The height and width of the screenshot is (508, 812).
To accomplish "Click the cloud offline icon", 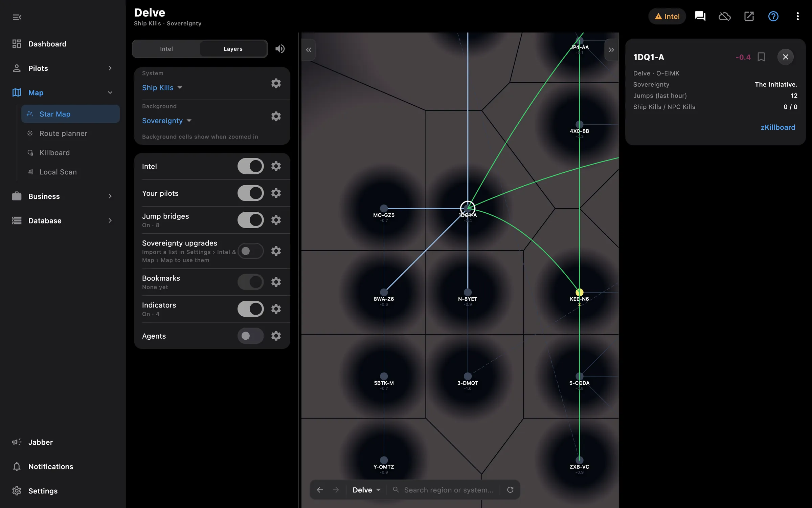I will click(x=724, y=16).
